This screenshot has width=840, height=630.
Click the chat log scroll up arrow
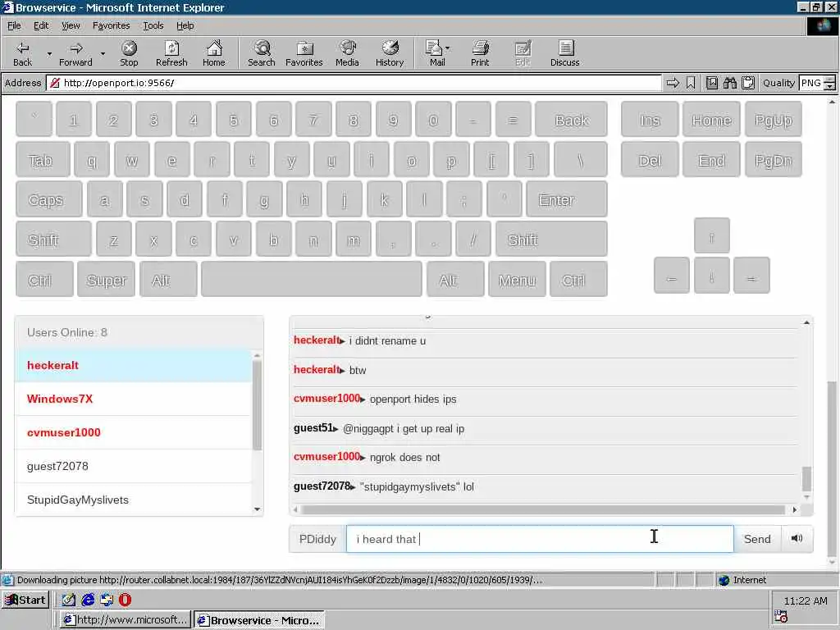(x=806, y=322)
